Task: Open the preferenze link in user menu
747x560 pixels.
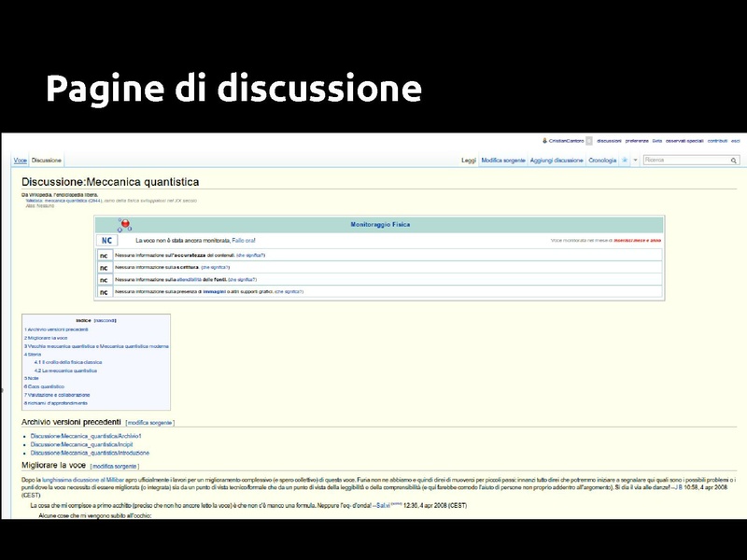Action: pyautogui.click(x=637, y=141)
